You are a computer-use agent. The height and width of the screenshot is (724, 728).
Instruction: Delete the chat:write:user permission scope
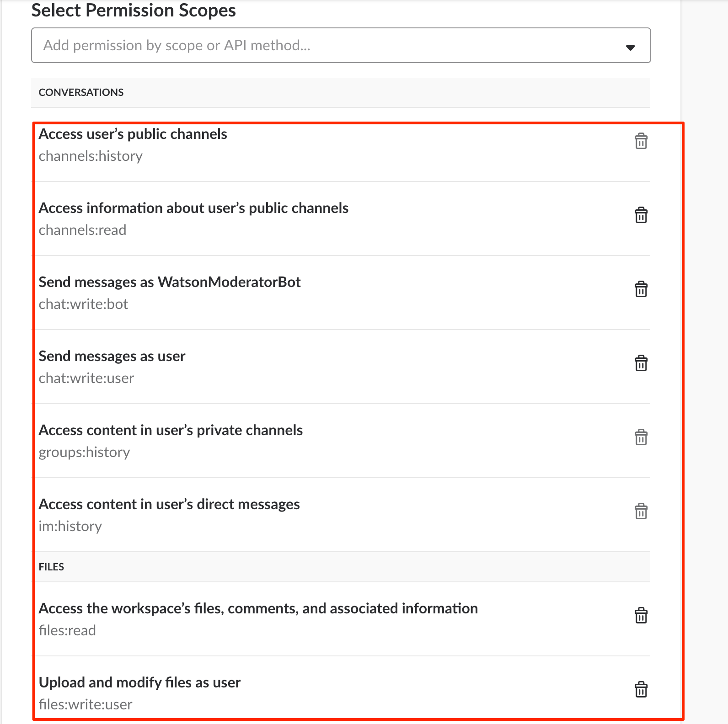click(x=641, y=363)
